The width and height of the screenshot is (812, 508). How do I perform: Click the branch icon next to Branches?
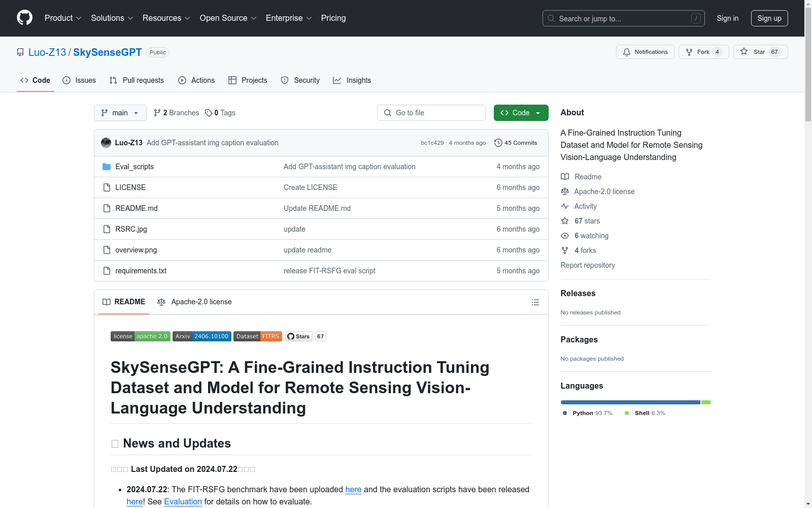157,113
